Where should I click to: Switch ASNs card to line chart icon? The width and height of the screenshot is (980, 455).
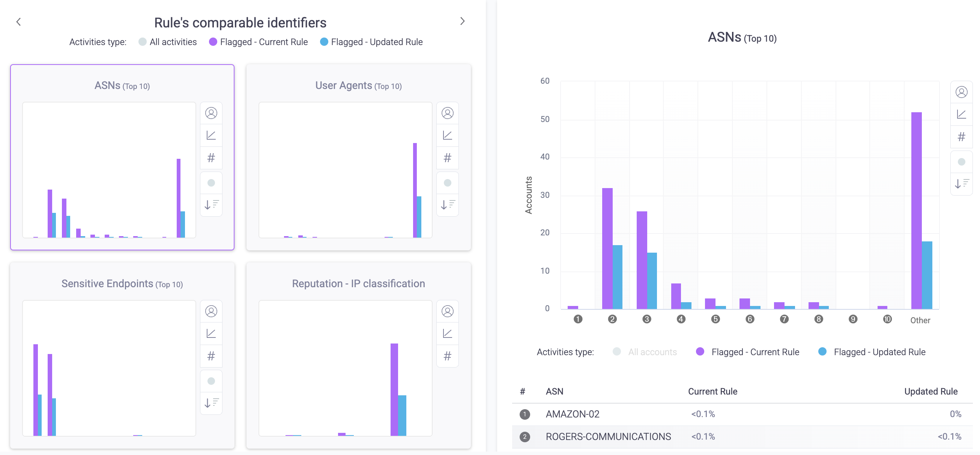click(x=211, y=136)
